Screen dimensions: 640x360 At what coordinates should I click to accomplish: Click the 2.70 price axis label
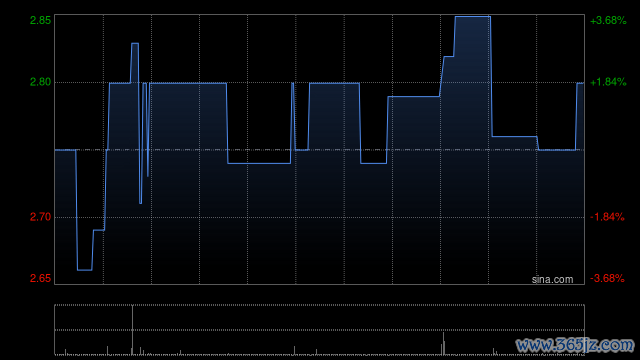click(x=40, y=217)
